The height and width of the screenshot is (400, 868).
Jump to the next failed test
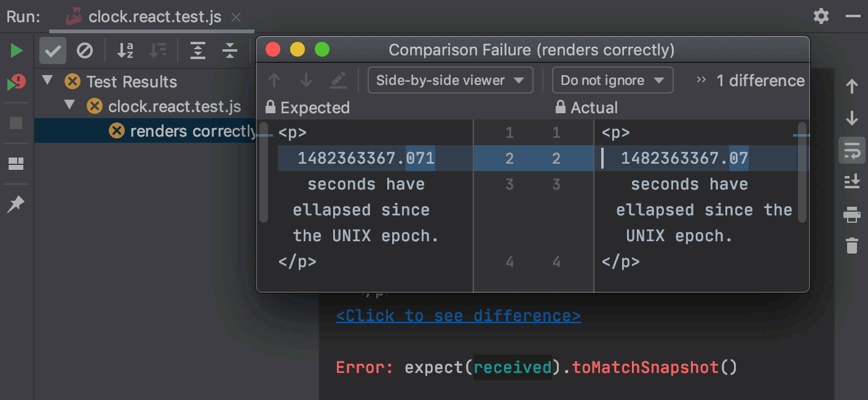pyautogui.click(x=852, y=118)
